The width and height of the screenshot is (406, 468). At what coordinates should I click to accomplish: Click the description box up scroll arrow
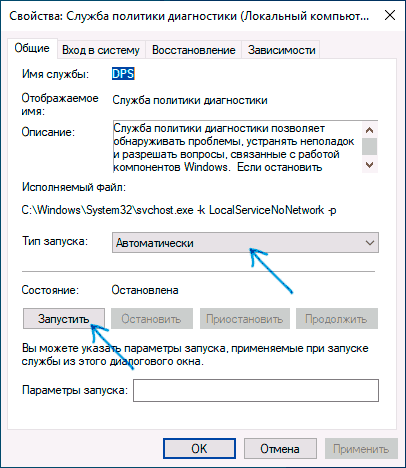point(369,130)
